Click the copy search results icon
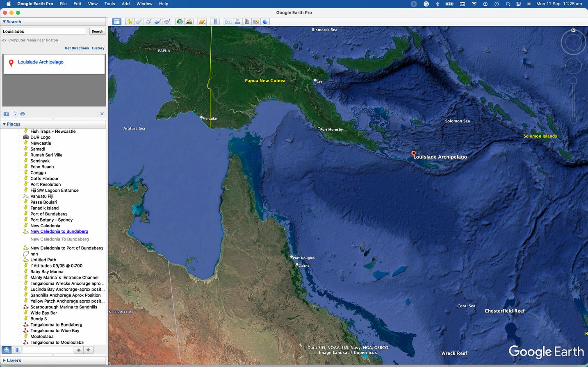The width and height of the screenshot is (588, 367). (x=14, y=114)
